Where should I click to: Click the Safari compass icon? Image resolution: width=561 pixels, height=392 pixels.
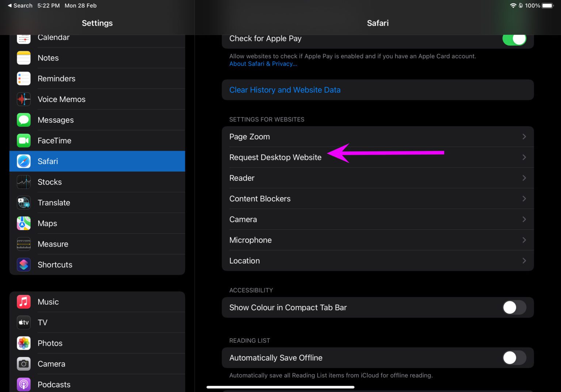(x=23, y=161)
